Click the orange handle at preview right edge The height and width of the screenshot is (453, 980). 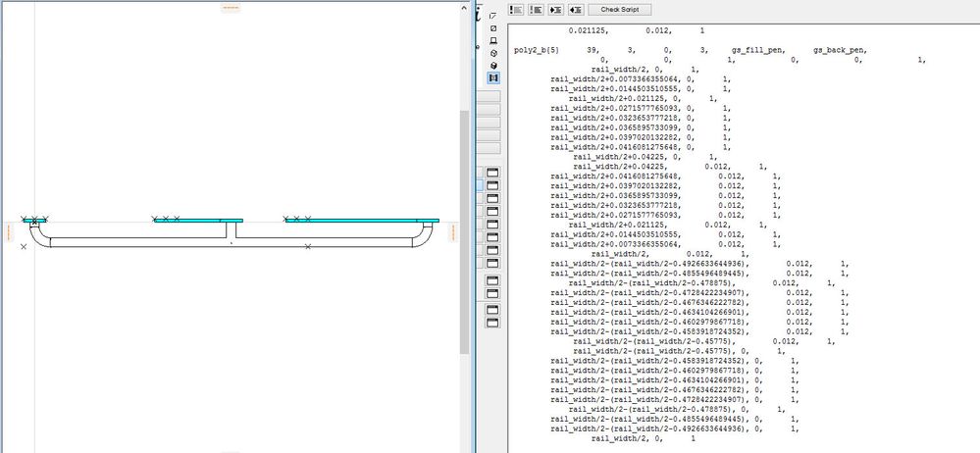(453, 232)
